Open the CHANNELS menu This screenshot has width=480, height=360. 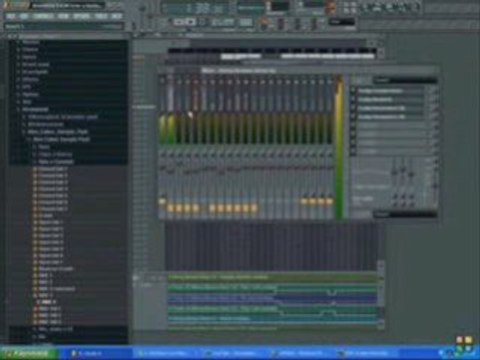(44, 16)
